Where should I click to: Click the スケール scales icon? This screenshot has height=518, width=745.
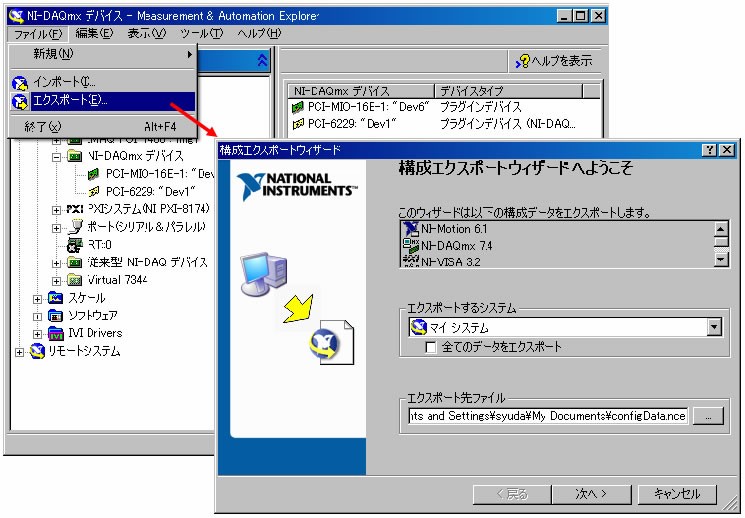56,298
